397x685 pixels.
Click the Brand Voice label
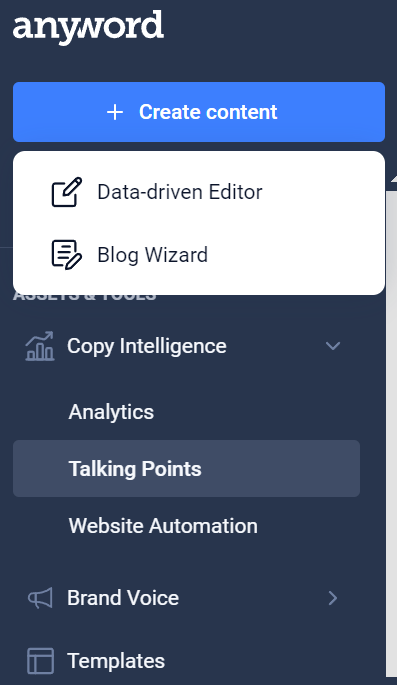pyautogui.click(x=123, y=598)
